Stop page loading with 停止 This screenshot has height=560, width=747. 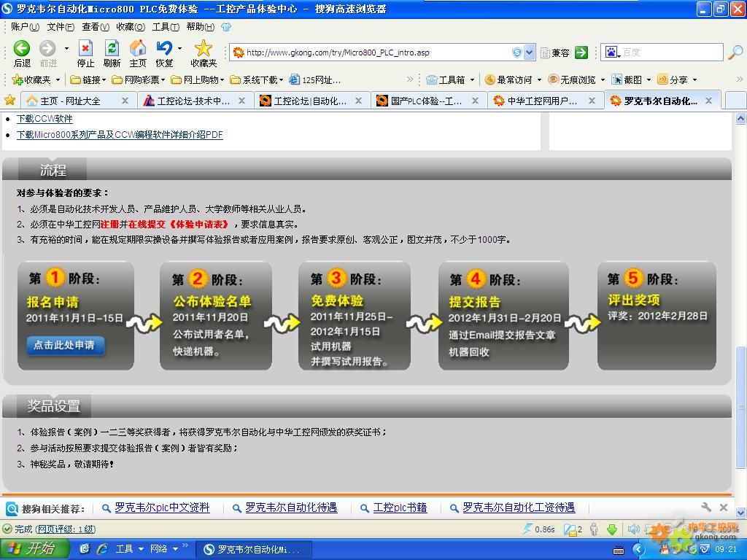point(85,52)
